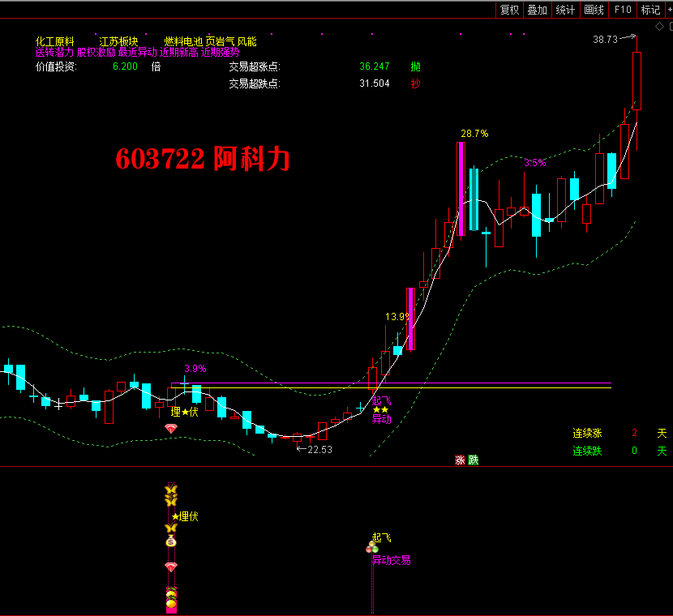Click the diamond icon below the toolbar
This screenshot has height=616, width=673.
tap(659, 28)
